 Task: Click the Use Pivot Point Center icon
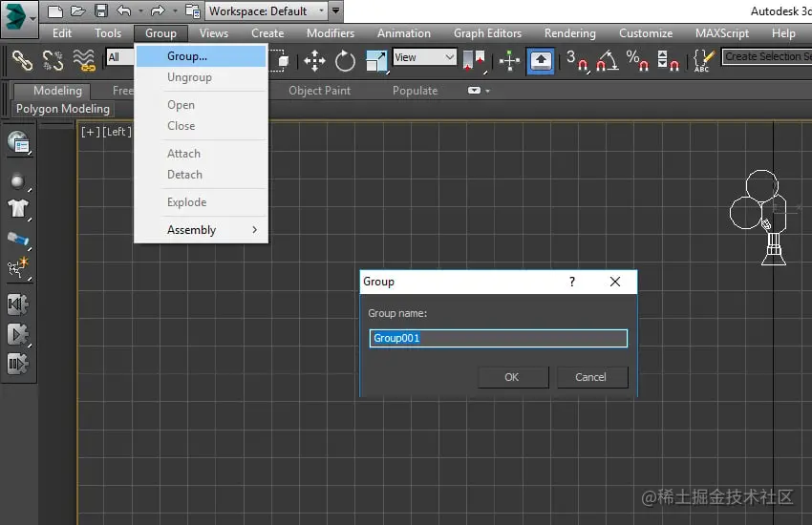click(474, 61)
